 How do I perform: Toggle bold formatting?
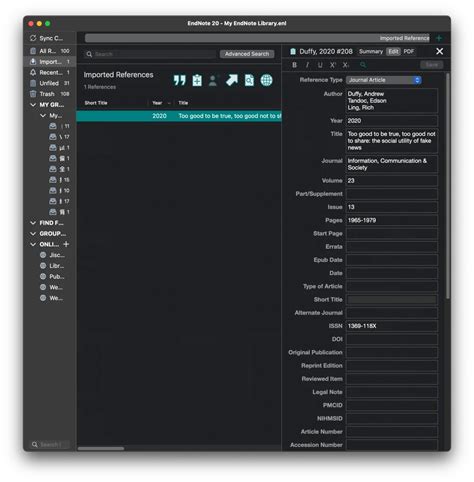click(x=294, y=65)
